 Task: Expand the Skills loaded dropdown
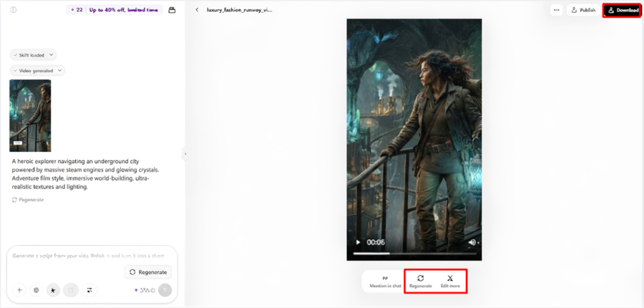pos(33,55)
